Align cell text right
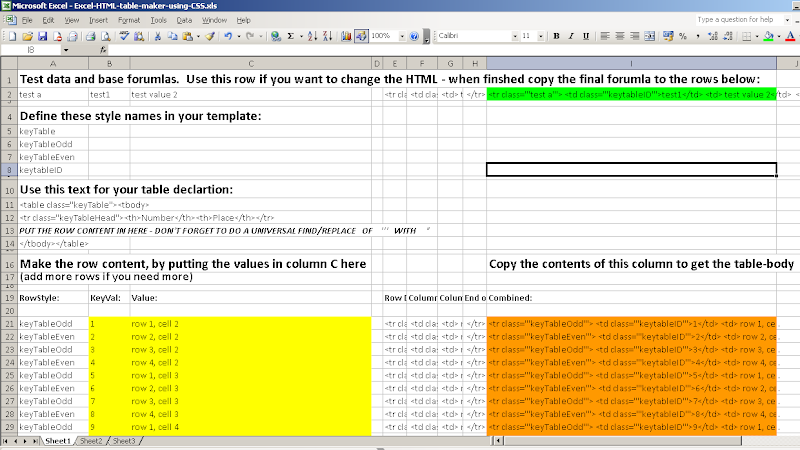The image size is (800, 450). click(635, 36)
